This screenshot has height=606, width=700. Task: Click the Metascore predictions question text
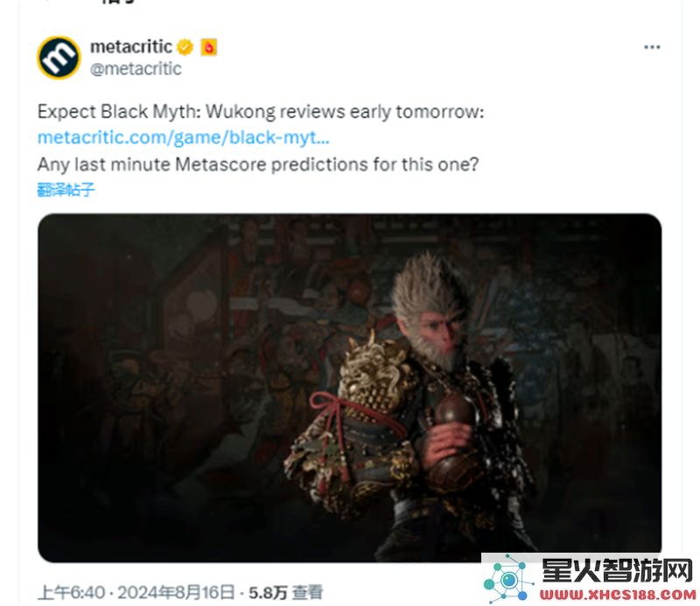(x=258, y=164)
